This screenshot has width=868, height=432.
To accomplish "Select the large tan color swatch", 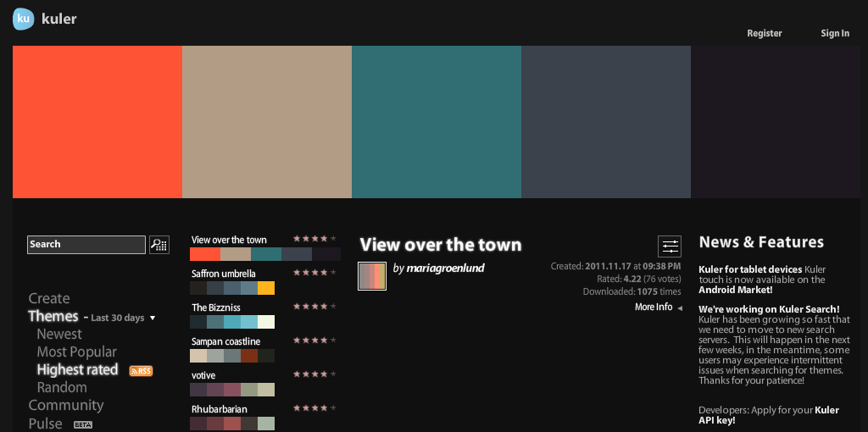I will (267, 122).
